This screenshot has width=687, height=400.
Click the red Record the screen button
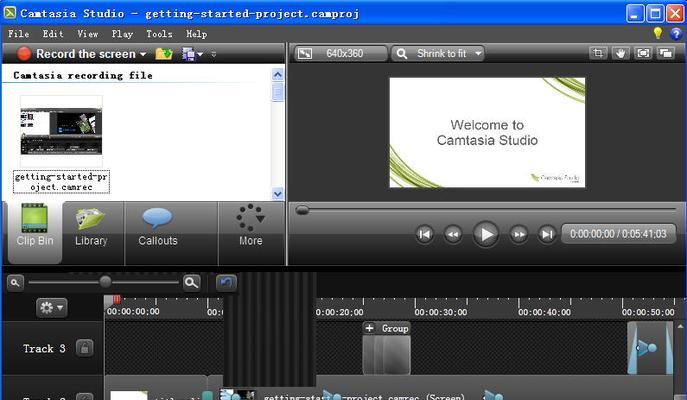[24, 54]
